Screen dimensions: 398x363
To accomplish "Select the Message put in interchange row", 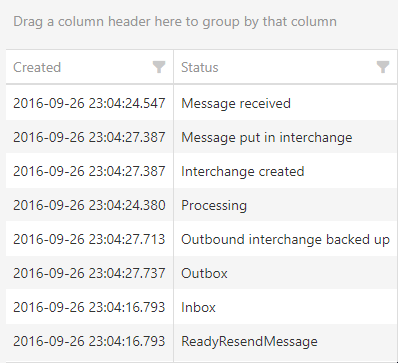I will click(x=202, y=137).
